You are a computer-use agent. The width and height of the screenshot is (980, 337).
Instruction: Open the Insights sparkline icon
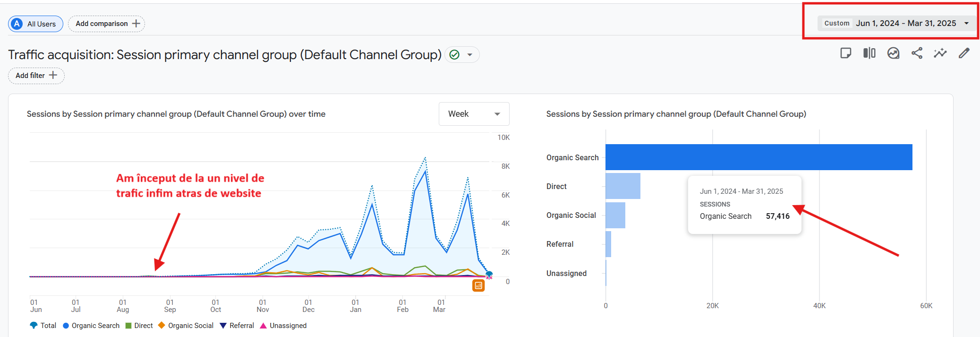(x=940, y=53)
